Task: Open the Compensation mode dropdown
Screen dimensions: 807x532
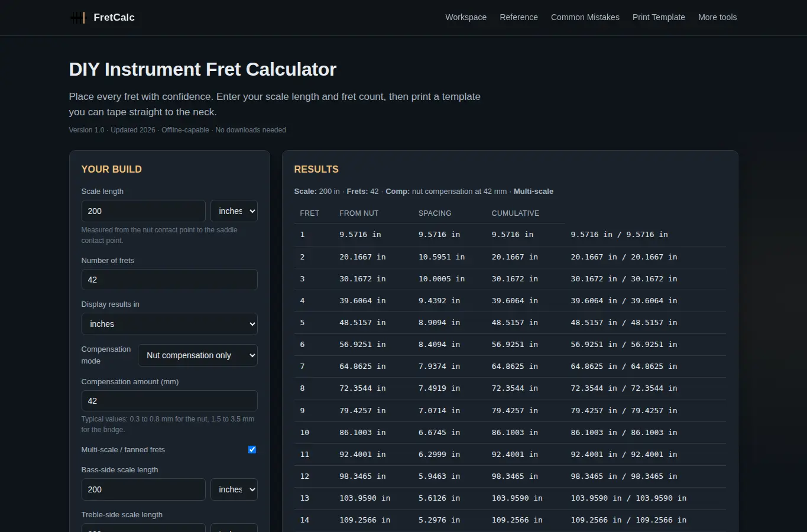Action: (198, 355)
